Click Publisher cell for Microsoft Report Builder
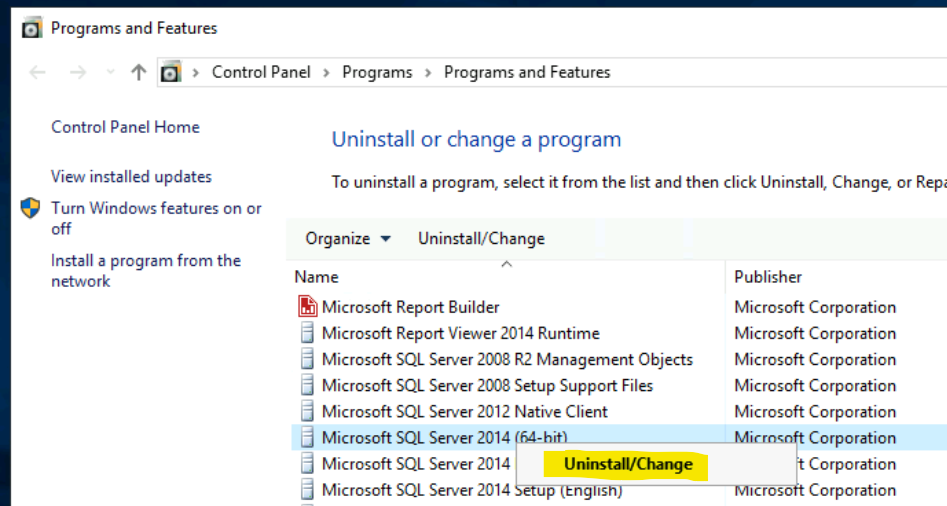The image size is (947, 506). [815, 307]
